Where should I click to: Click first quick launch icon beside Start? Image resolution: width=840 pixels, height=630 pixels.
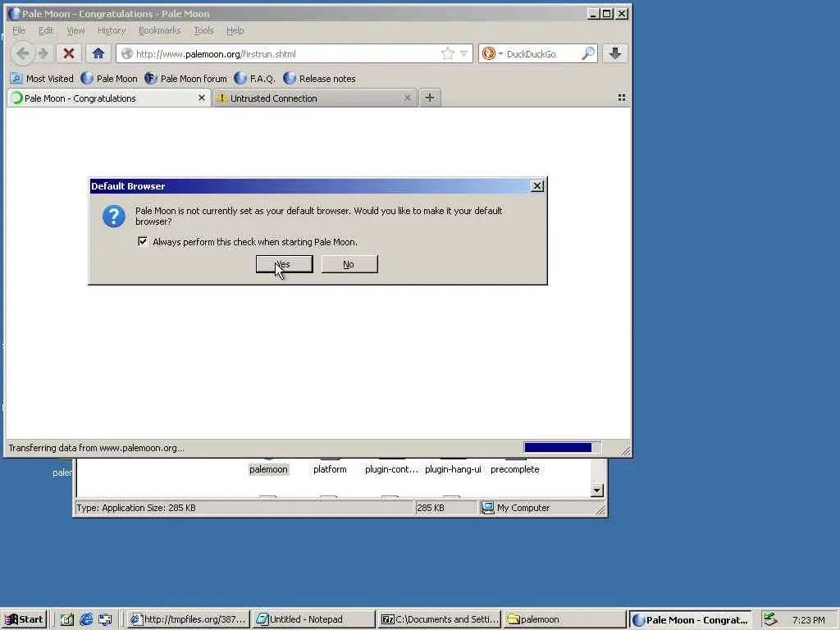(x=67, y=619)
